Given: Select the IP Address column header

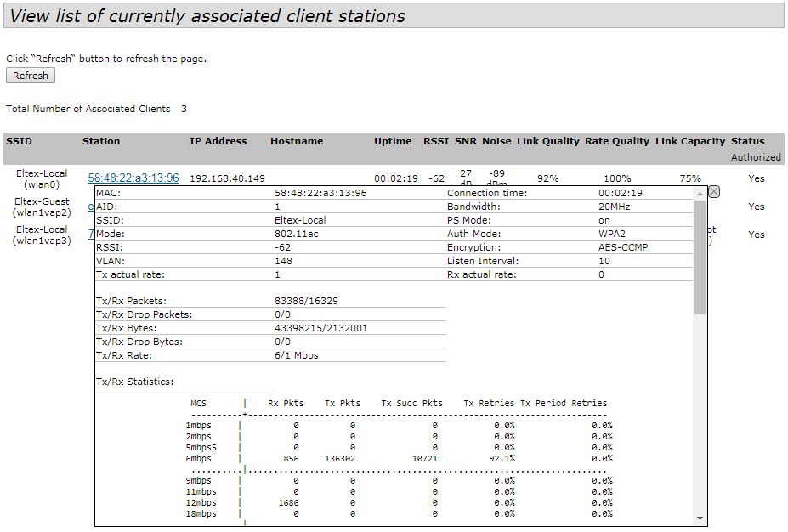Looking at the screenshot, I should 218,141.
